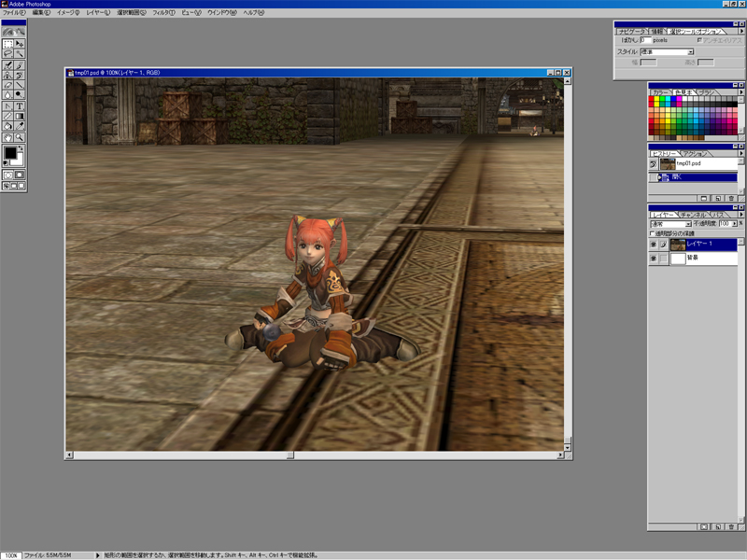Viewport: 747px width, 560px height.
Task: Open the スタイル dropdown
Action: (x=667, y=51)
